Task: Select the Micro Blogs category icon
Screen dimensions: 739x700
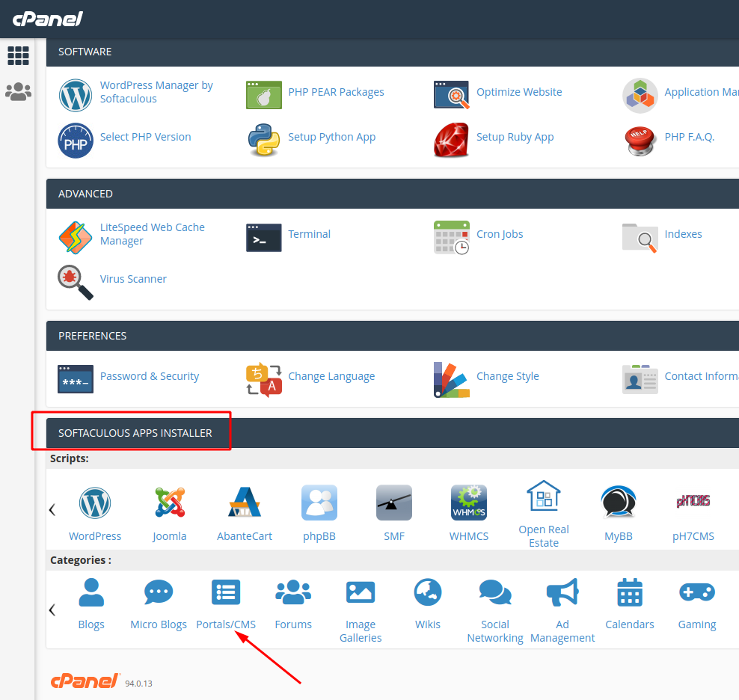Action: click(x=159, y=592)
